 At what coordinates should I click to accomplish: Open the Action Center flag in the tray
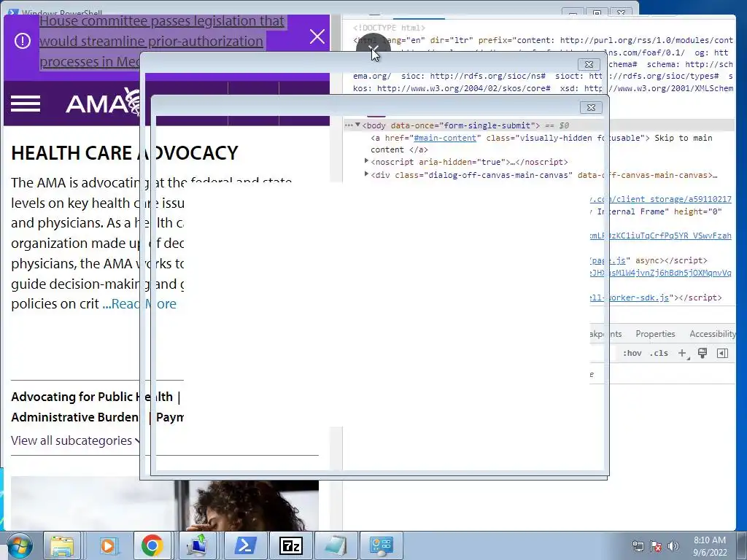click(656, 546)
